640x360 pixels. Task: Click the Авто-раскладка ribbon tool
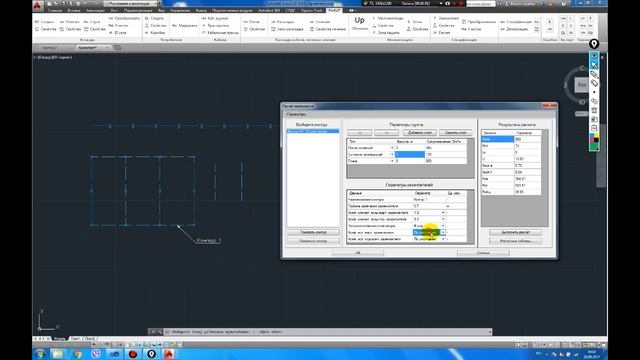287,29
